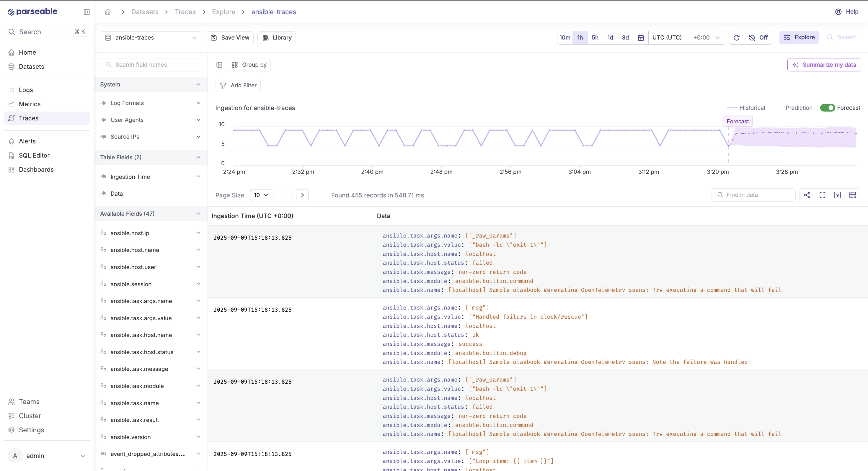Viewport: 868px width, 471px height.
Task: Click the Find in data field
Action: pyautogui.click(x=753, y=195)
